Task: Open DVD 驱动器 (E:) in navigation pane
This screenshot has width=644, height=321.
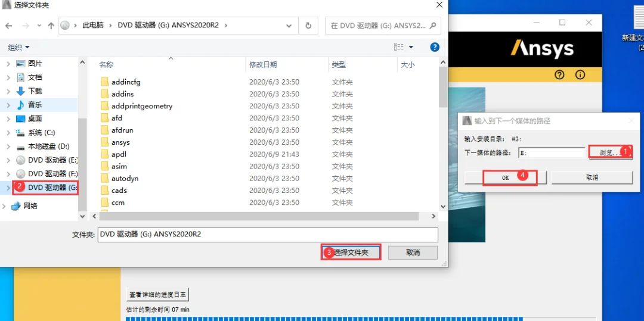Action: click(52, 160)
